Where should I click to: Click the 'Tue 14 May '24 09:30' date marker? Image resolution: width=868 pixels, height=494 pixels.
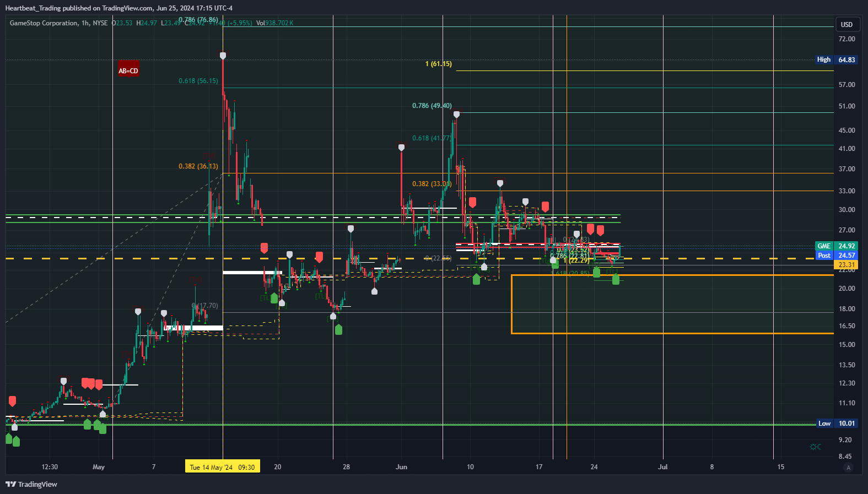click(x=222, y=467)
